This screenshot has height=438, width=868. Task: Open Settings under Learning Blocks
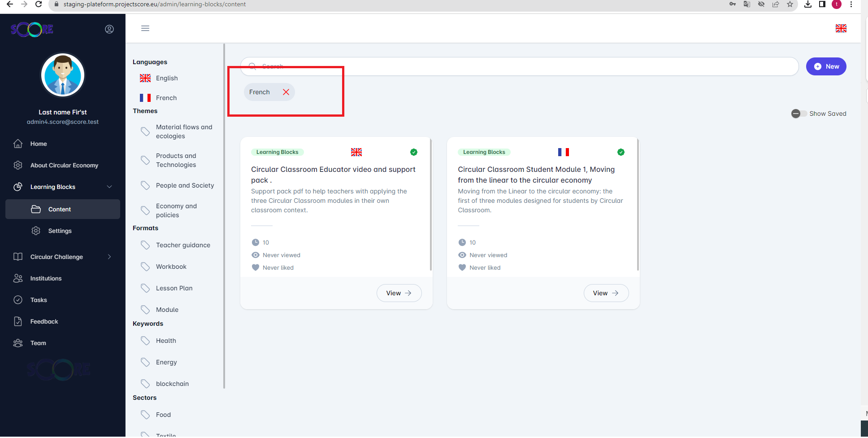60,231
